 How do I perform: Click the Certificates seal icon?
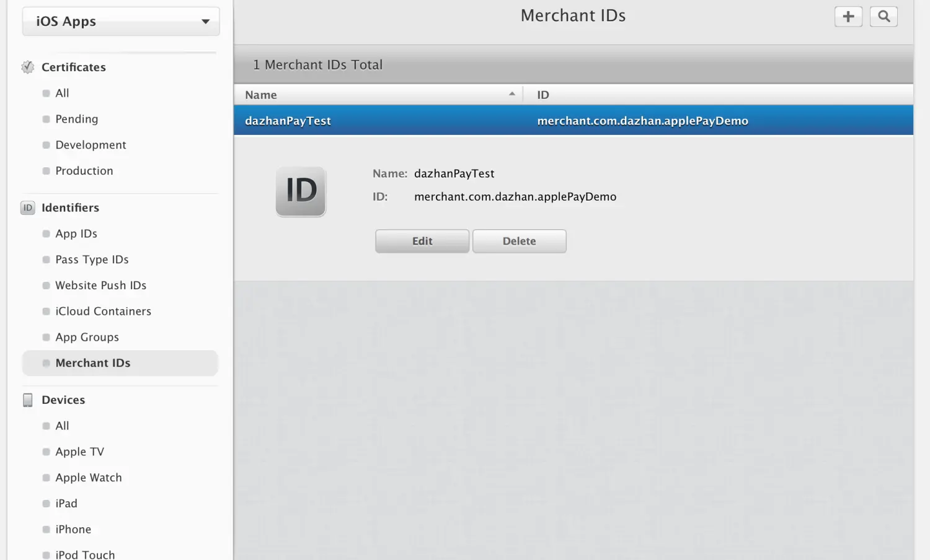tap(28, 67)
